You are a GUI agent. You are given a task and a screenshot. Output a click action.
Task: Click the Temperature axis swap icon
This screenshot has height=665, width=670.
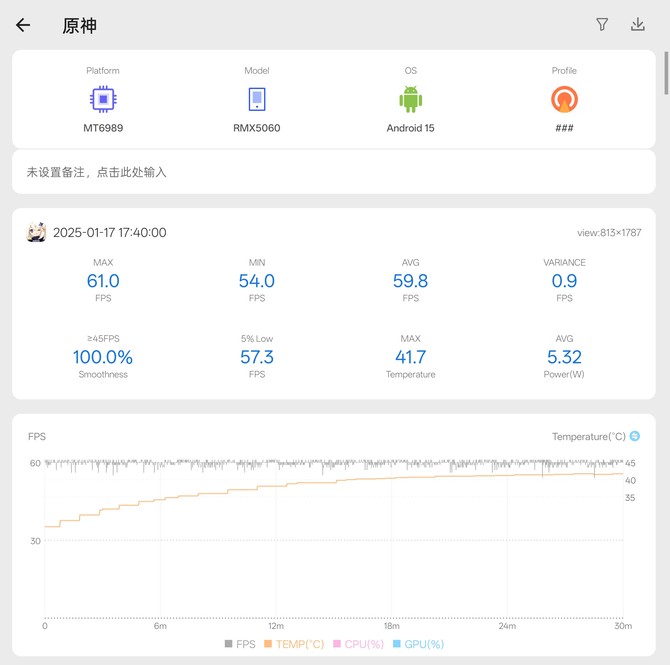(x=634, y=436)
